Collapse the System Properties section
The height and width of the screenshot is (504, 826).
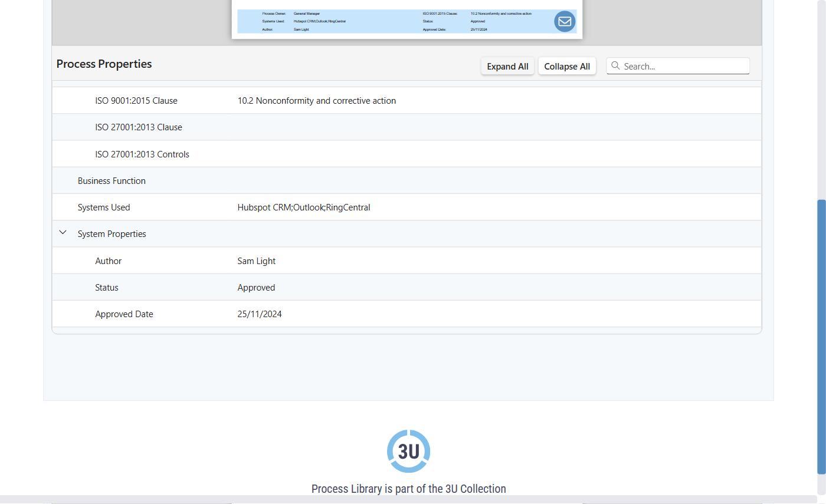click(63, 233)
